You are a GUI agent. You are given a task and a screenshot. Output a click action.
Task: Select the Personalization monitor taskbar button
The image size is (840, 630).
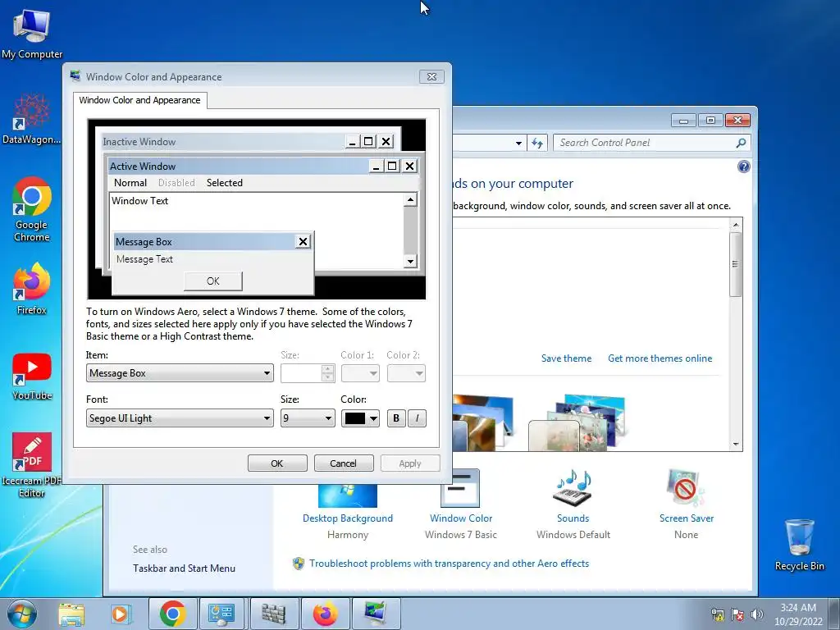click(x=376, y=614)
